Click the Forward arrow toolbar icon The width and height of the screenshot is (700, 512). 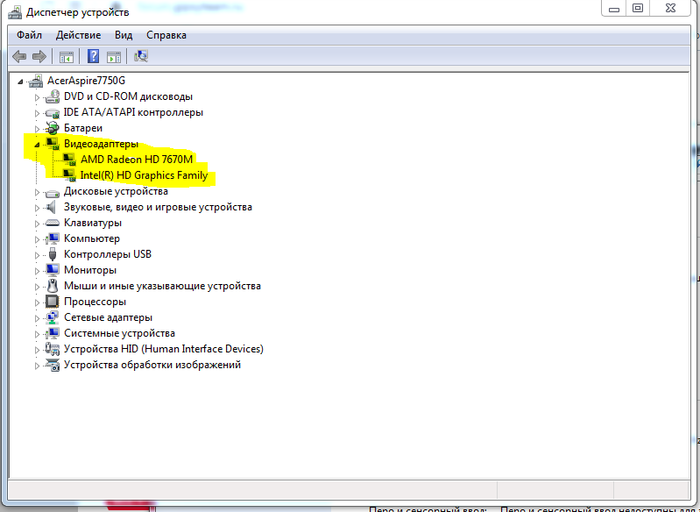[x=39, y=56]
